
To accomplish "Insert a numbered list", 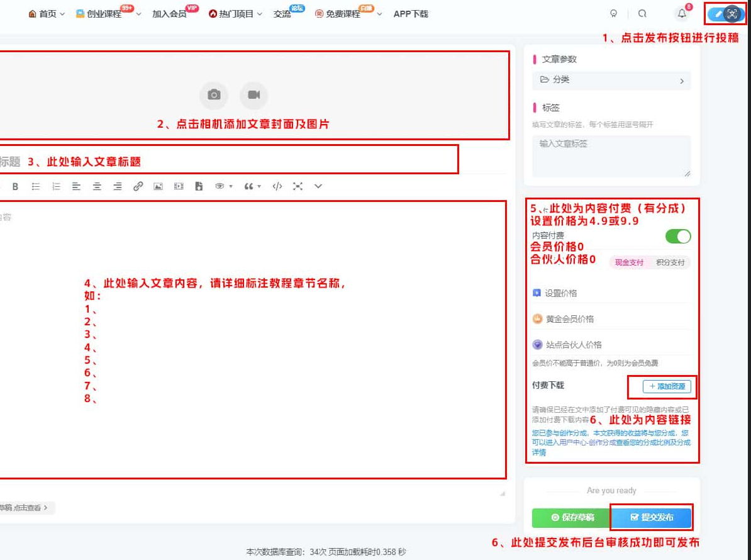I will pyautogui.click(x=56, y=186).
